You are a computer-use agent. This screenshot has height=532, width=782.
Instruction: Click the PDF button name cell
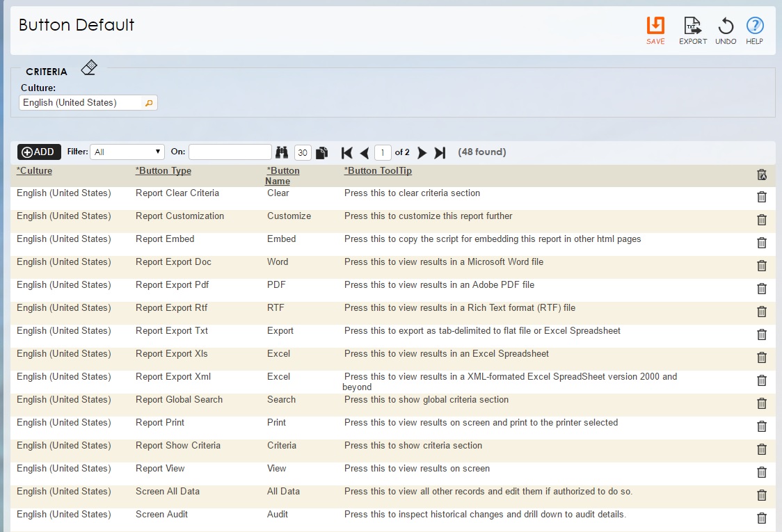[276, 284]
